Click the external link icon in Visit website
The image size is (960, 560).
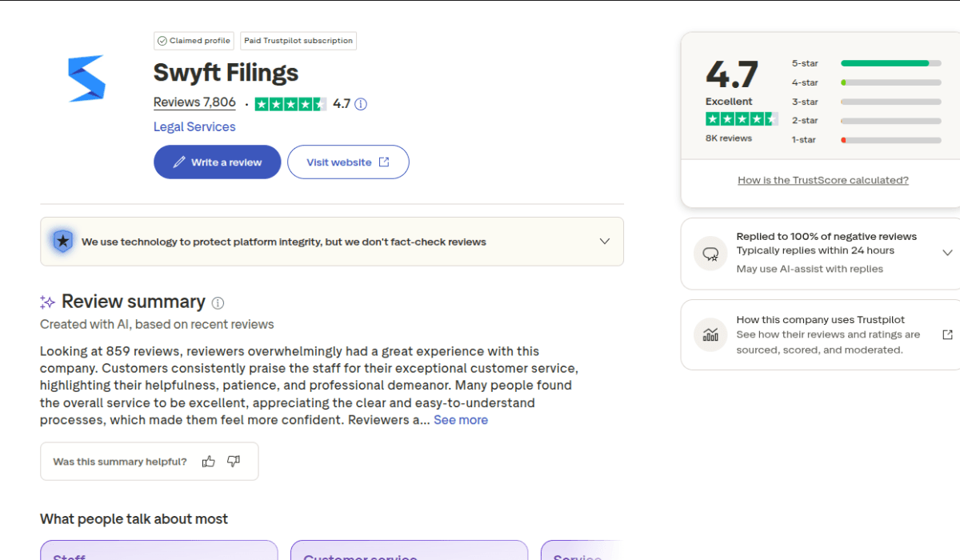coord(384,162)
